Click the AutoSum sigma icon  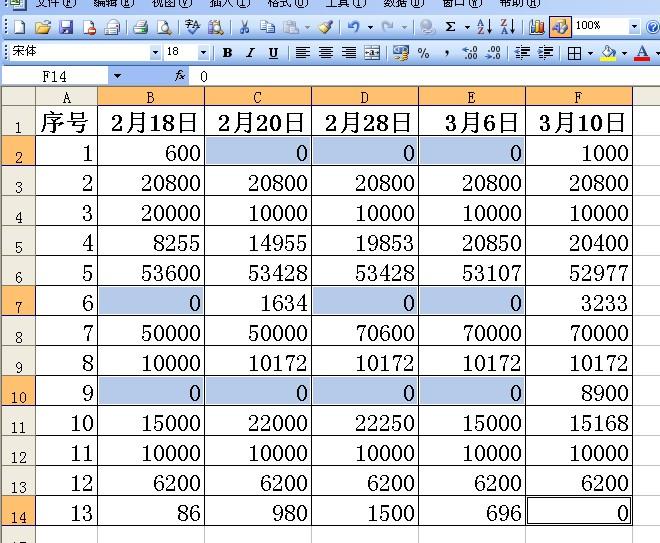tap(450, 27)
